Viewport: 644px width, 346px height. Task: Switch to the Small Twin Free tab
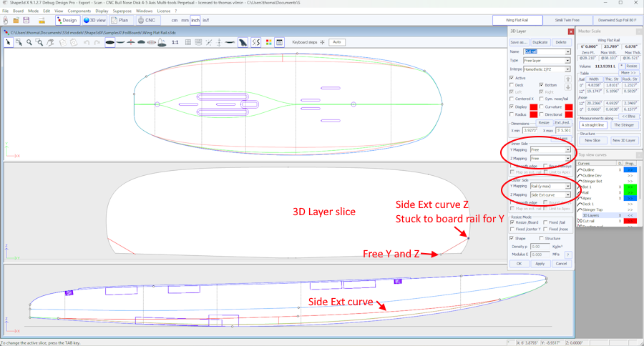tap(567, 21)
